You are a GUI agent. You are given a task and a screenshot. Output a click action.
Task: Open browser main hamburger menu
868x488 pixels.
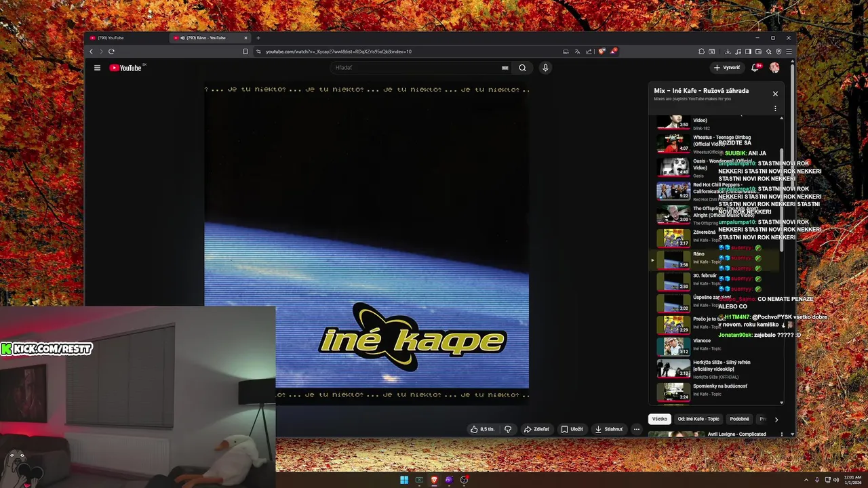(789, 52)
